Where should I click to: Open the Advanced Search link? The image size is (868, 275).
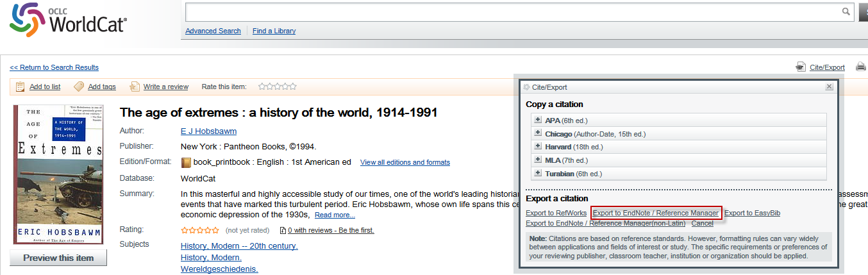click(213, 31)
